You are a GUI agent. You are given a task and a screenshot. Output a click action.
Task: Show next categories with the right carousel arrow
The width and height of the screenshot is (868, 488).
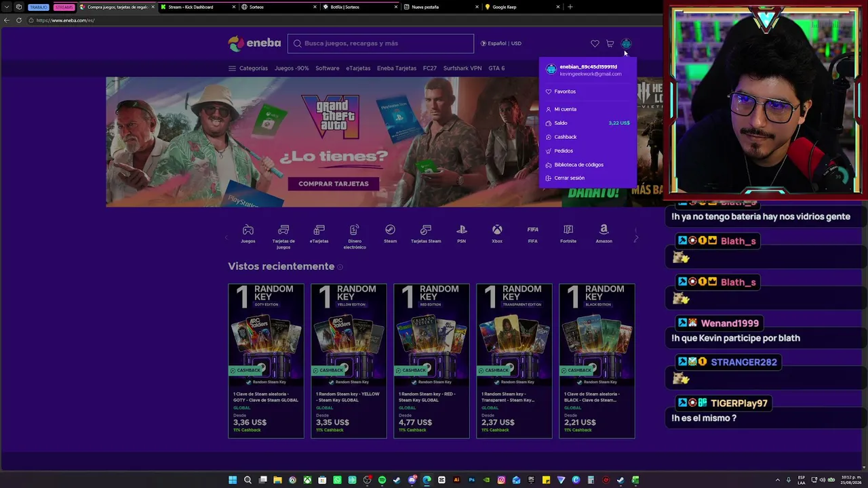635,238
